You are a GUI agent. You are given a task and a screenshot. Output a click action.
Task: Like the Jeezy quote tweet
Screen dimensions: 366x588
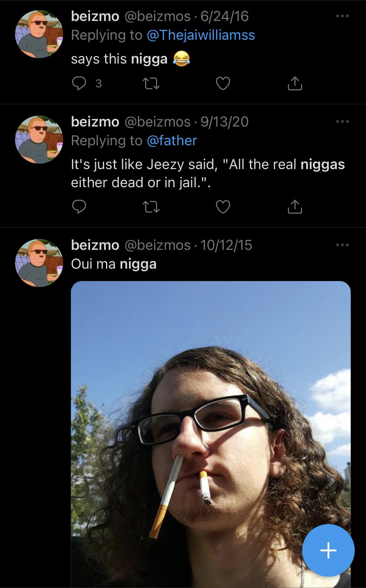(x=223, y=207)
